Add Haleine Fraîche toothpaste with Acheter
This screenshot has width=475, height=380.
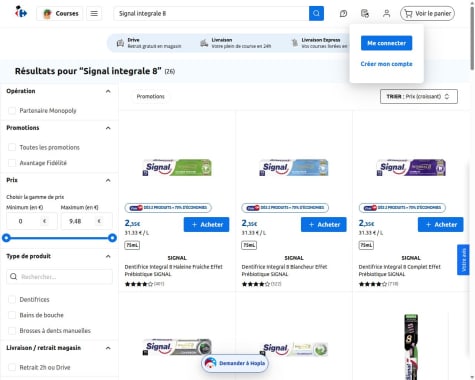pyautogui.click(x=206, y=225)
